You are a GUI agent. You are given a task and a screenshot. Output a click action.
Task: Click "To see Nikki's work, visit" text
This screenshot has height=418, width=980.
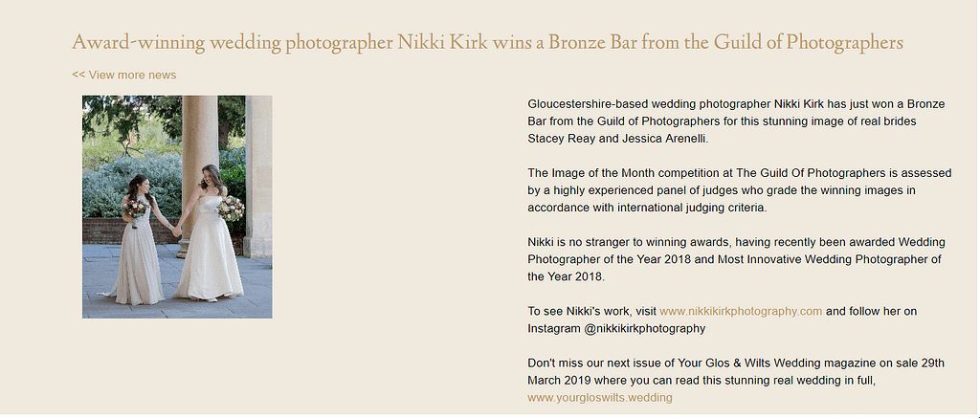(591, 311)
